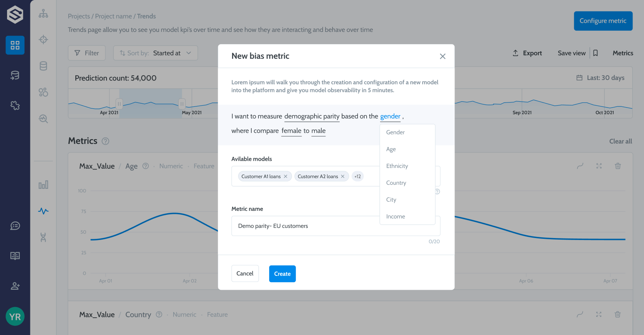This screenshot has height=335, width=644.
Task: Click the left handle of the time range slider
Action: click(119, 104)
